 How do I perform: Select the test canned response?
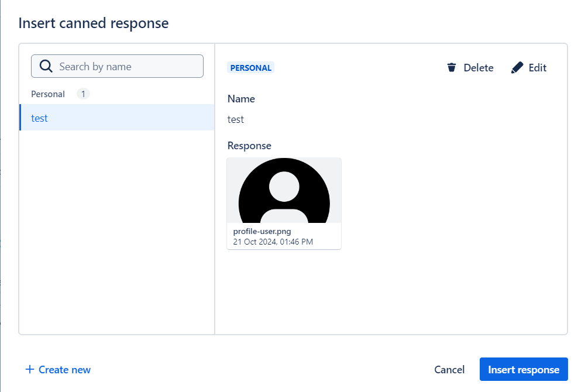coord(117,118)
